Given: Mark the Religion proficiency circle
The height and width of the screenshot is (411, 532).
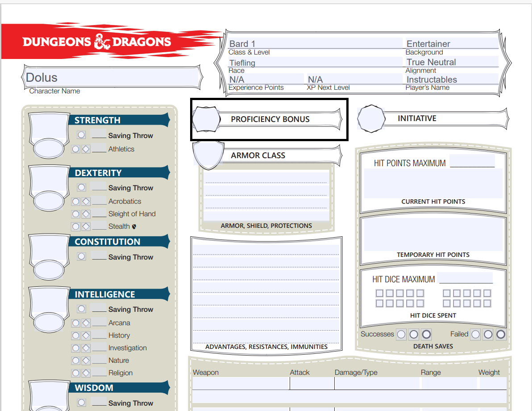Looking at the screenshot, I should (x=76, y=373).
